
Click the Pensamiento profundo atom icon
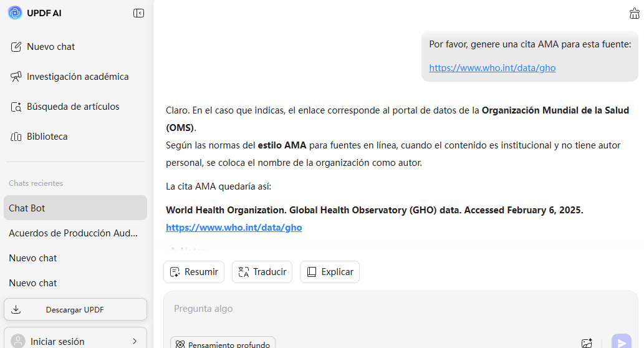coord(180,344)
